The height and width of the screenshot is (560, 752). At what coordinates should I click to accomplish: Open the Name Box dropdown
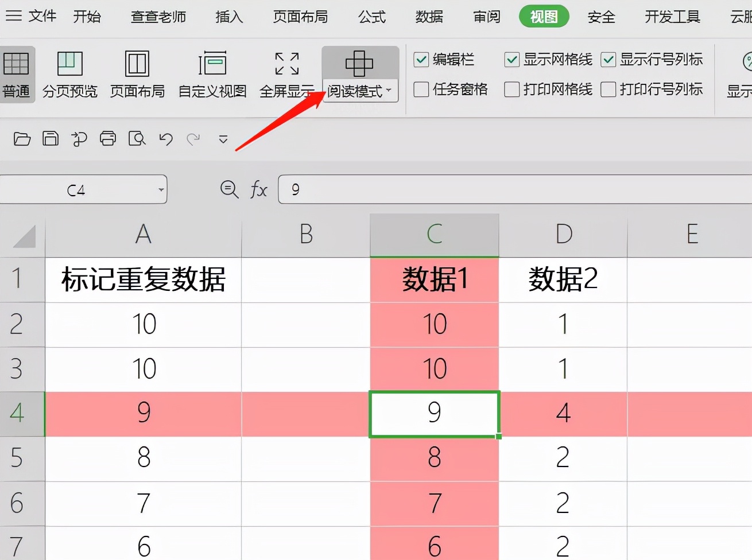coord(161,189)
